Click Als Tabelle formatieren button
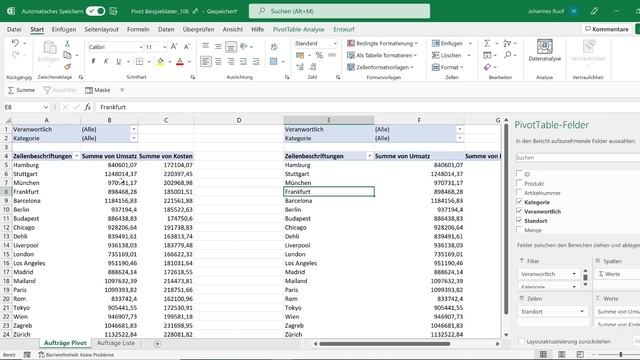 [382, 55]
